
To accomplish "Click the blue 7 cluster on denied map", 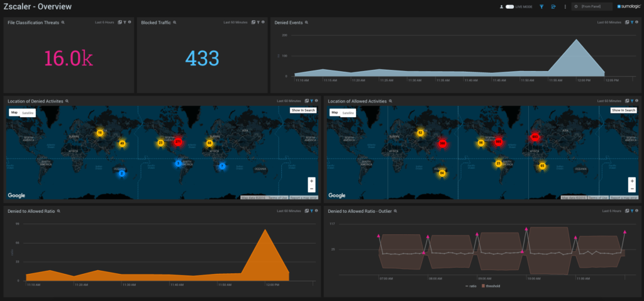I will coord(222,166).
